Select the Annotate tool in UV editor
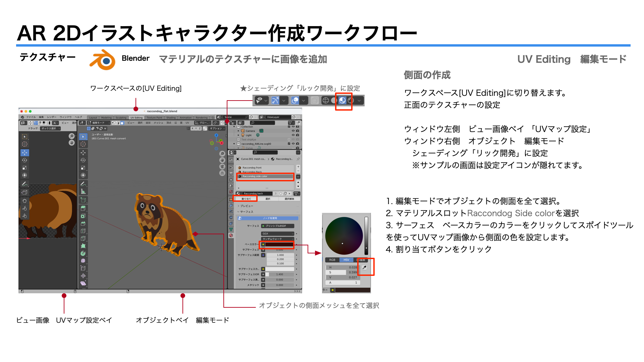The image size is (644, 362). tap(25, 184)
